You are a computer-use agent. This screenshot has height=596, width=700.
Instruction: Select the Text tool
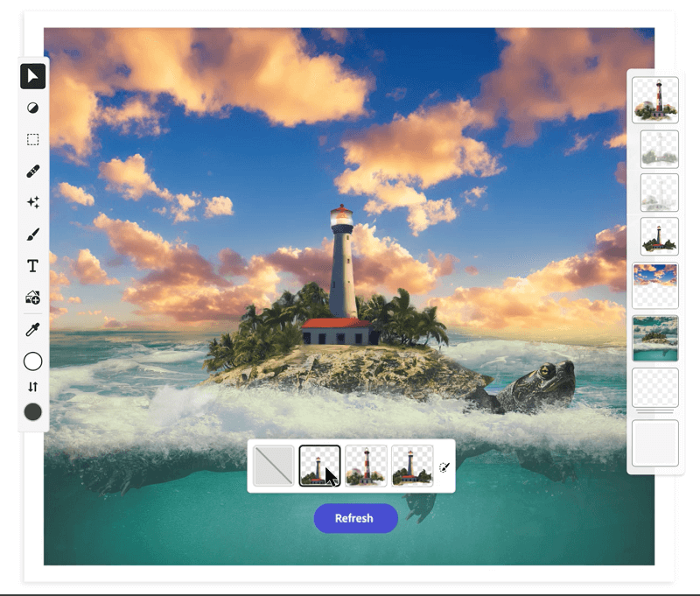point(32,266)
